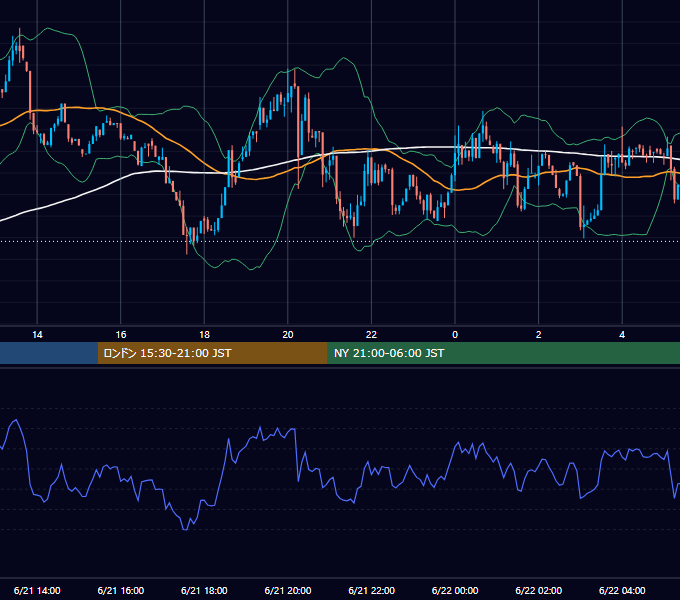The width and height of the screenshot is (680, 600).
Task: Click the '6/22 04:00' oscillator axis label
Action: point(622,590)
